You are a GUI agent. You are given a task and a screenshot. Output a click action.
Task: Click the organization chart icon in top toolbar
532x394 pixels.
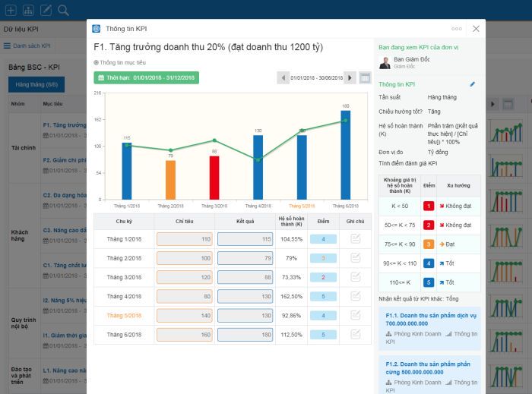(28, 10)
